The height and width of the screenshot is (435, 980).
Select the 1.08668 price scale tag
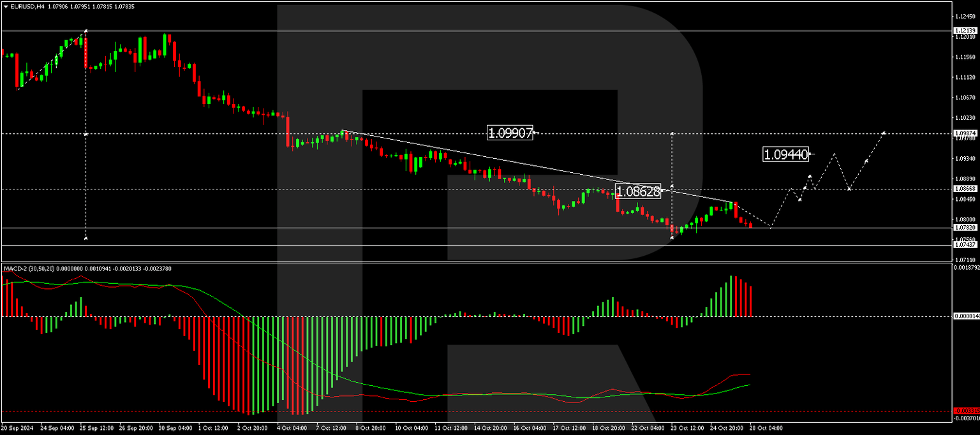(x=965, y=189)
